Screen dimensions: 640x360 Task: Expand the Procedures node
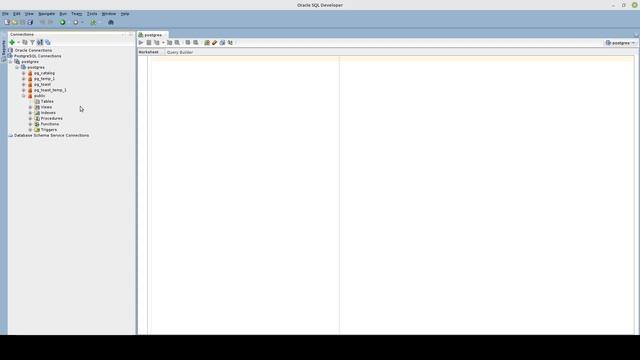[30, 118]
